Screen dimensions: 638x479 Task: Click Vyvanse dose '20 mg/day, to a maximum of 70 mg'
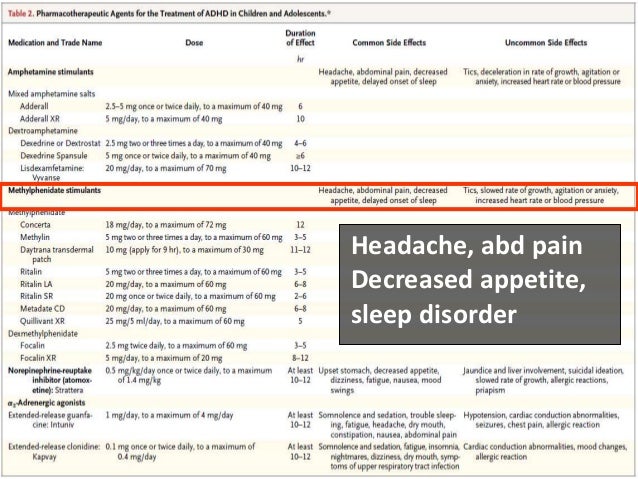coord(166,168)
